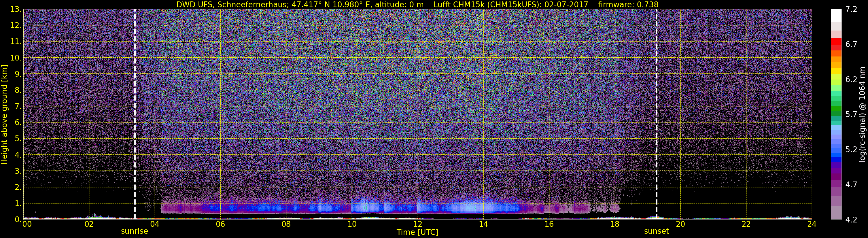Click the height axis label '6.'
Viewport: 868px width, 238px height.
(x=18, y=122)
